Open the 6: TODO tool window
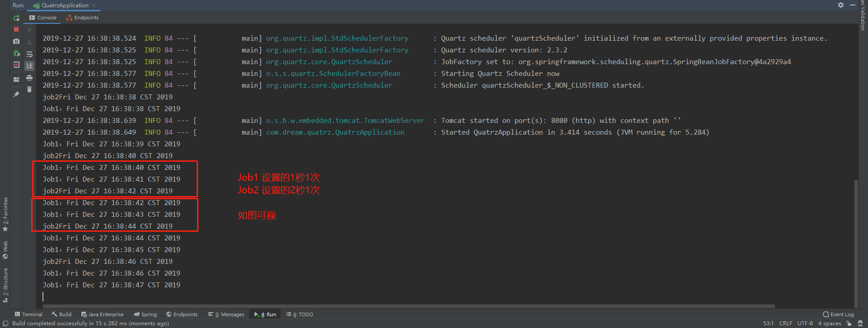868x328 pixels. coord(300,314)
